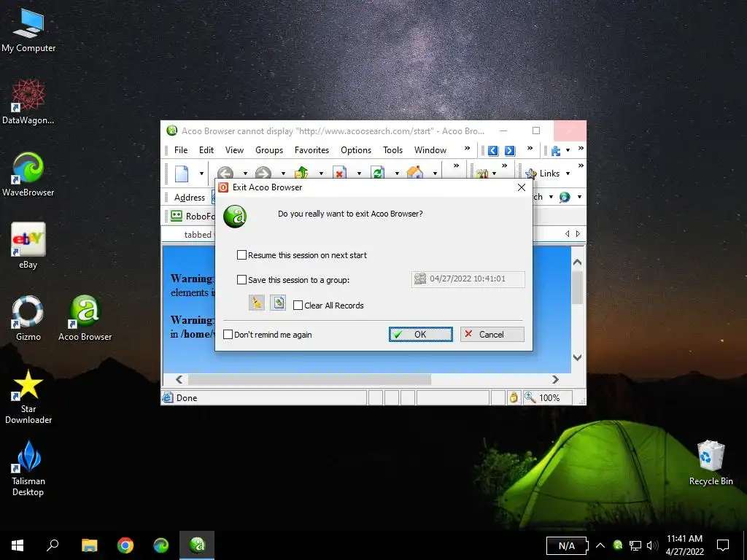Open Talisman Desktop shortcut
This screenshot has width=747, height=560.
(x=28, y=469)
